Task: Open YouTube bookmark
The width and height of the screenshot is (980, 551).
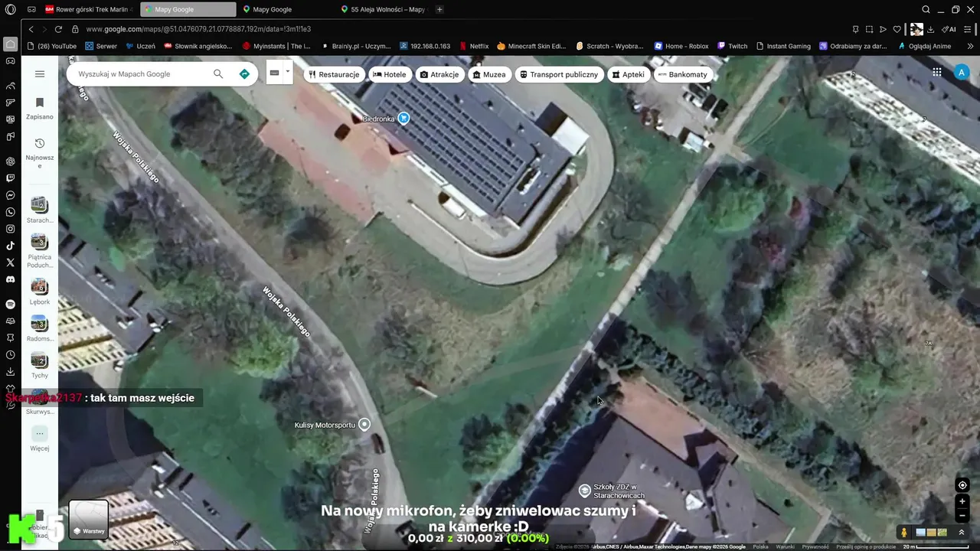Action: click(x=51, y=46)
